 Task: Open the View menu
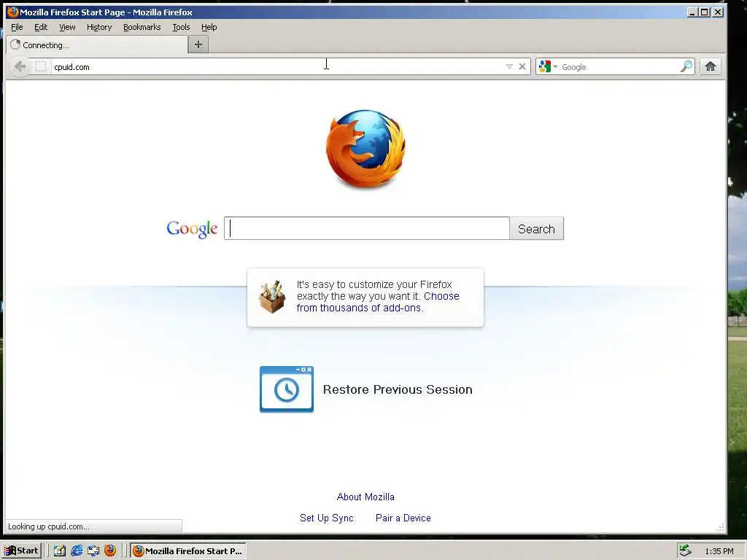tap(67, 27)
